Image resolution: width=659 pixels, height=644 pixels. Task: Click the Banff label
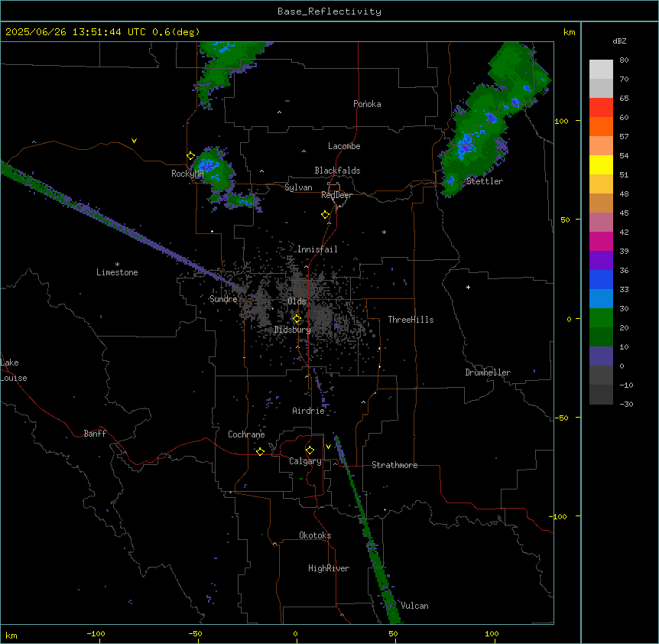(x=95, y=434)
